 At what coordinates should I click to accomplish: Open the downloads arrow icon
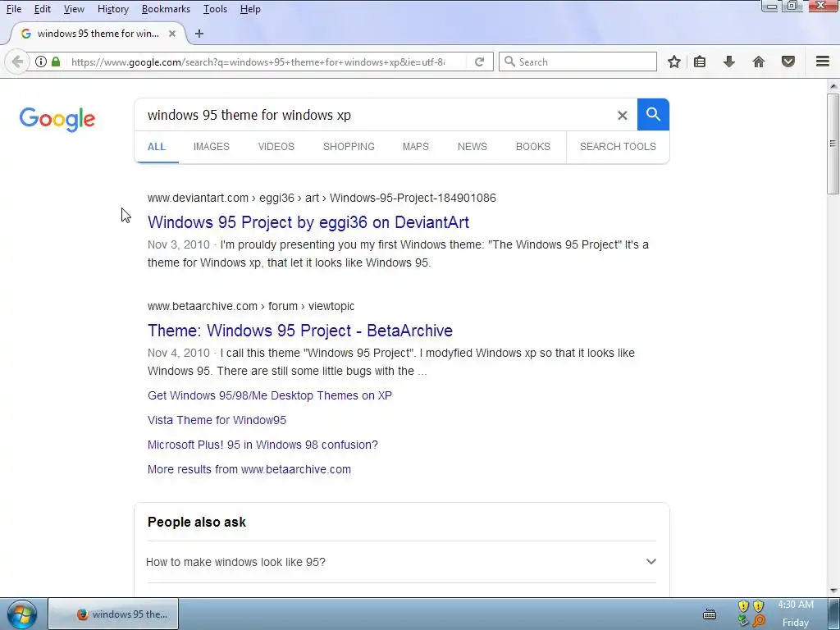point(729,62)
